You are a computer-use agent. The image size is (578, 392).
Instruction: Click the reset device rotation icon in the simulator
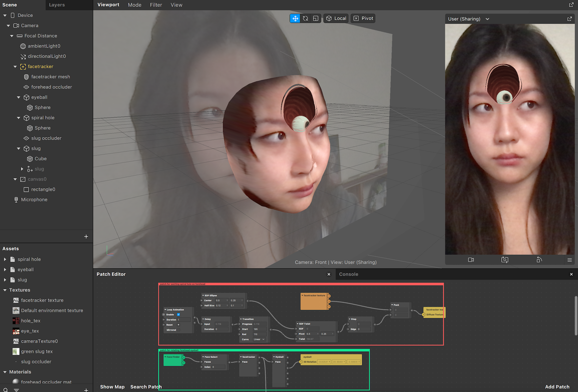[x=539, y=259]
